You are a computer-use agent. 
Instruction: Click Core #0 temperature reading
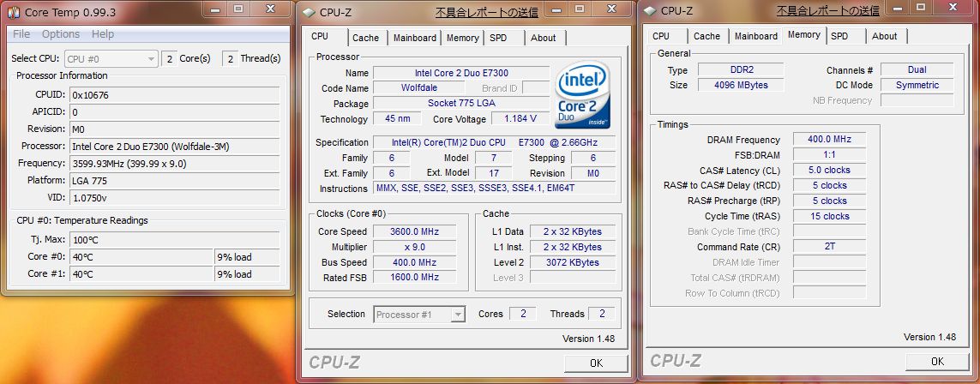[x=141, y=256]
